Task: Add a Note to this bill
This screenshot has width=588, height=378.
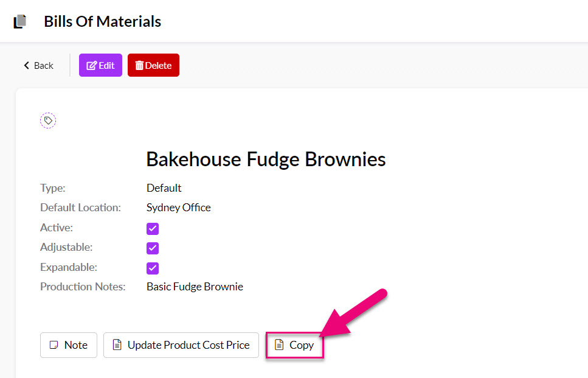Action: (69, 345)
